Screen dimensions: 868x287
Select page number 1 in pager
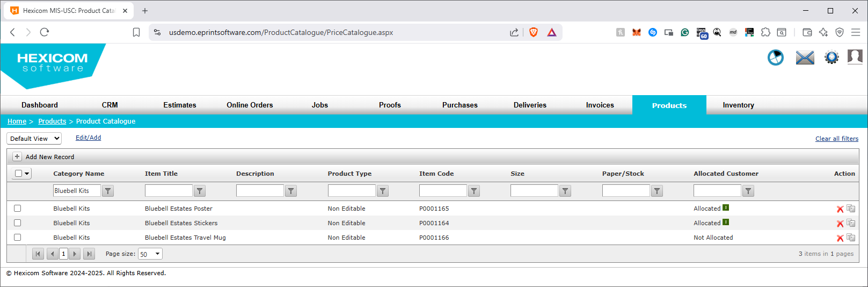pos(63,254)
